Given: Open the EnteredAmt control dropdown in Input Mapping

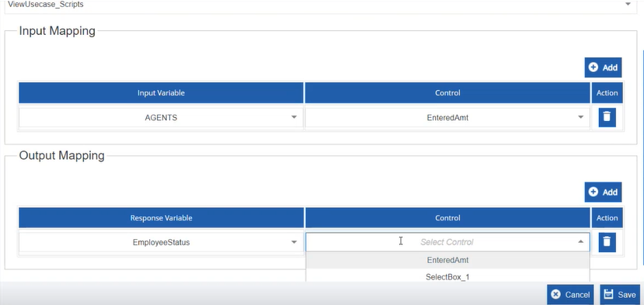Looking at the screenshot, I should 581,117.
